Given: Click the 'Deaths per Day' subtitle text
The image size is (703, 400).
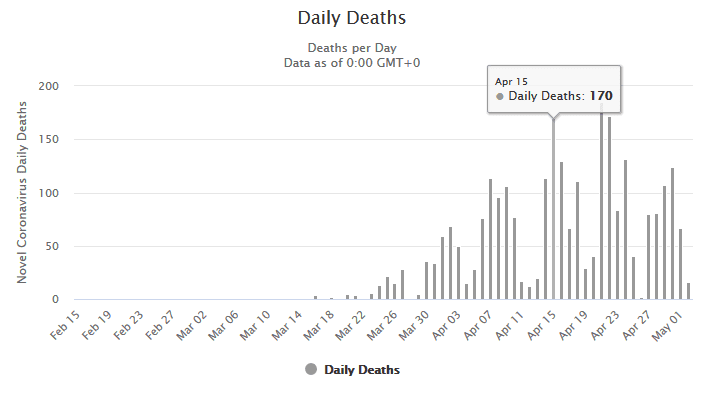Looking at the screenshot, I should [x=351, y=47].
